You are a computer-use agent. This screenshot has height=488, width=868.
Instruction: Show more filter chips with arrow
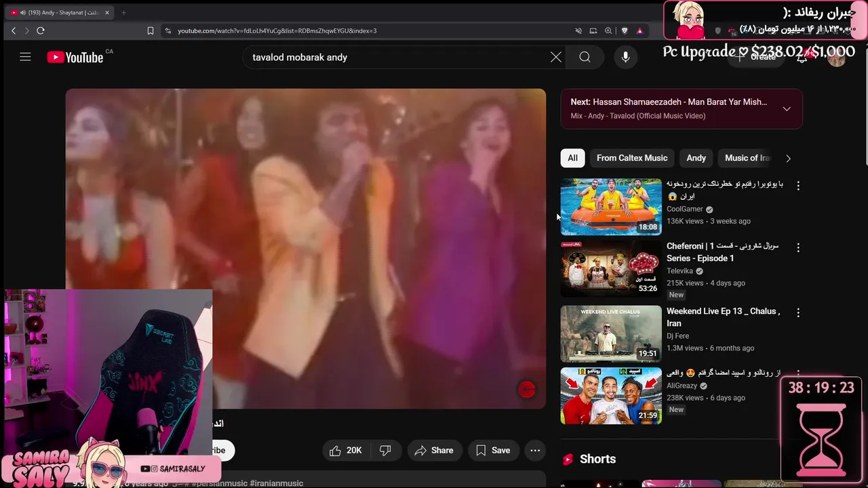pyautogui.click(x=788, y=158)
